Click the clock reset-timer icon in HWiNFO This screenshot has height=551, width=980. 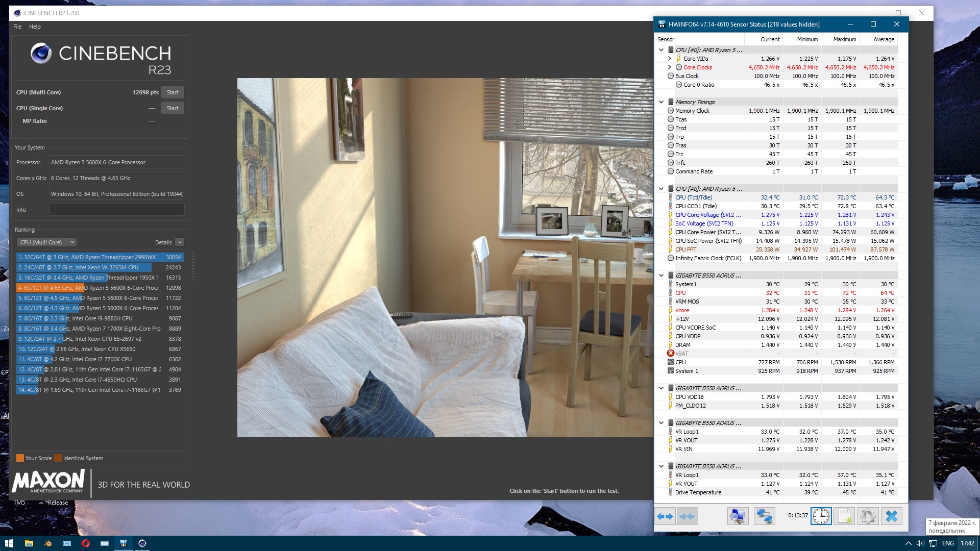coord(821,516)
